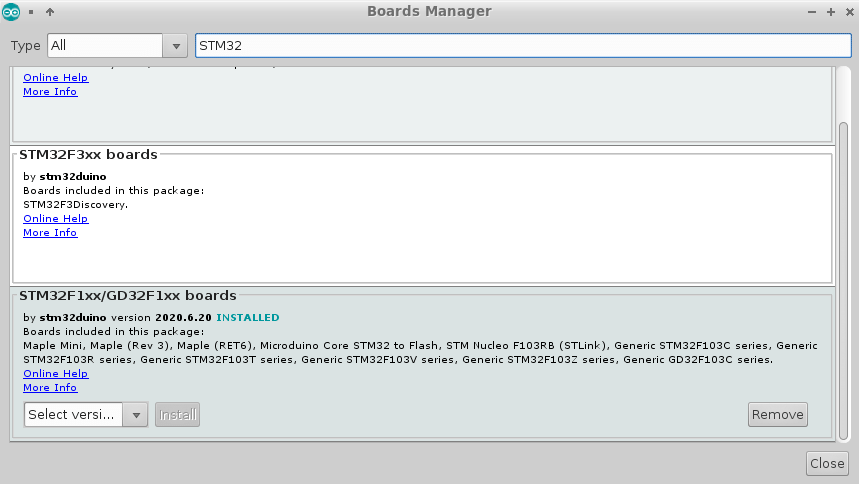Minimize the Boards Manager window
The height and width of the screenshot is (484, 859).
[812, 12]
